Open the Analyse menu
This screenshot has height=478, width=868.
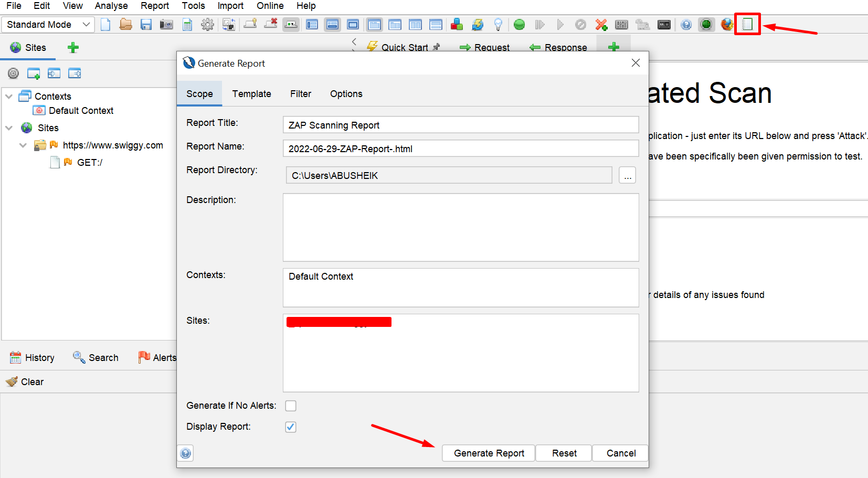[111, 6]
